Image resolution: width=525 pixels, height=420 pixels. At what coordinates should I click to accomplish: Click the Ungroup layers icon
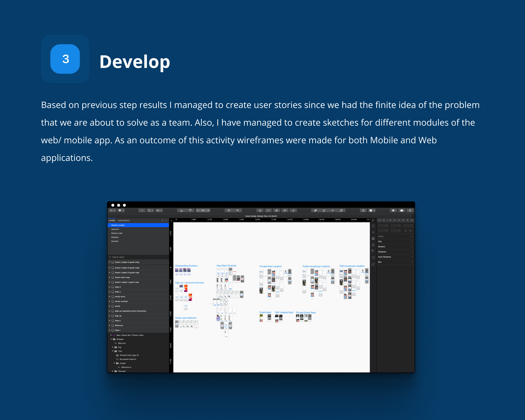(238, 210)
